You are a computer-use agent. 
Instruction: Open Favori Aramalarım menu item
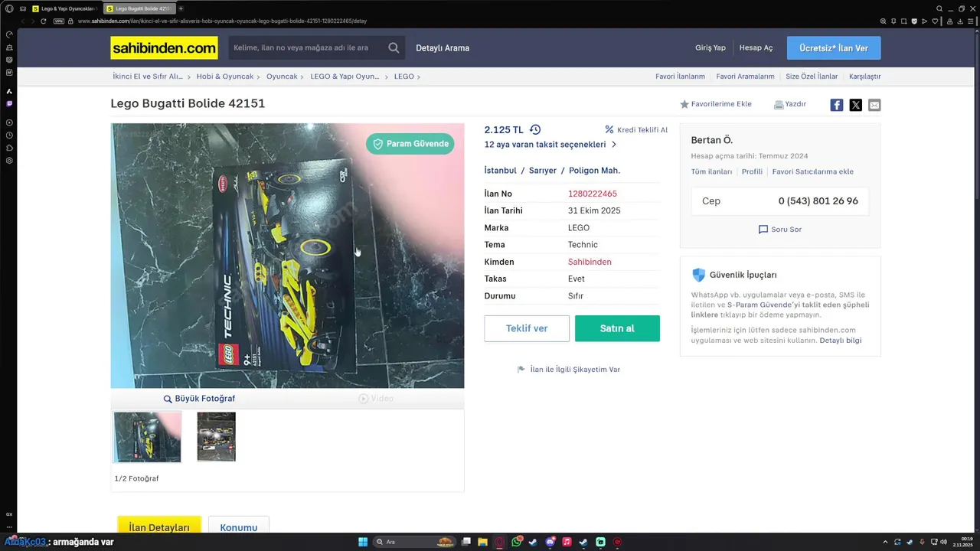point(745,77)
